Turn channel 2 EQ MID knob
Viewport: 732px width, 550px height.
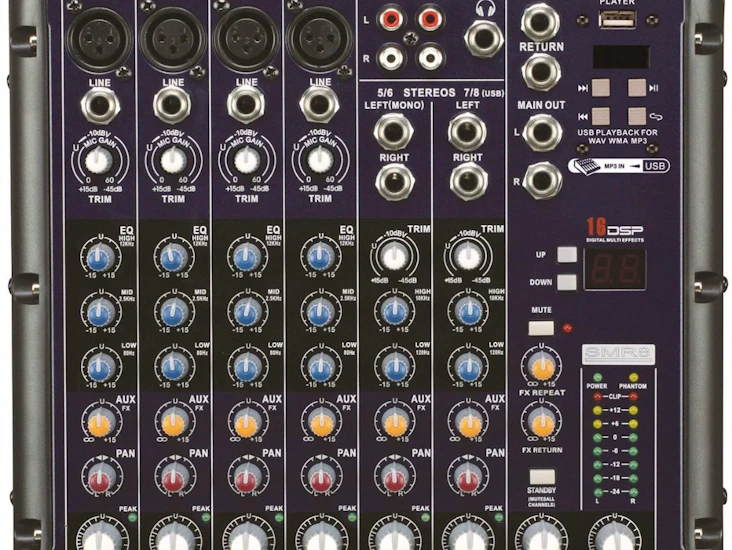pyautogui.click(x=174, y=312)
